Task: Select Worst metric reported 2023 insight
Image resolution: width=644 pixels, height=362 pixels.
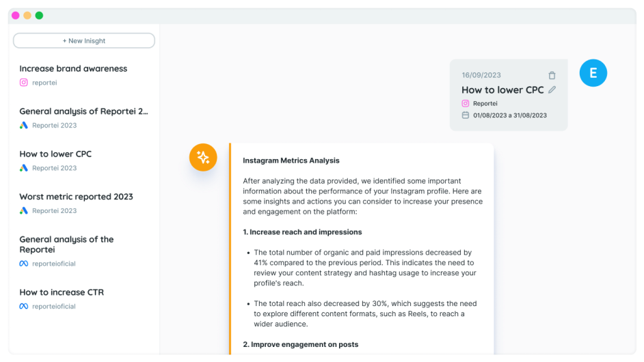Action: pyautogui.click(x=76, y=197)
